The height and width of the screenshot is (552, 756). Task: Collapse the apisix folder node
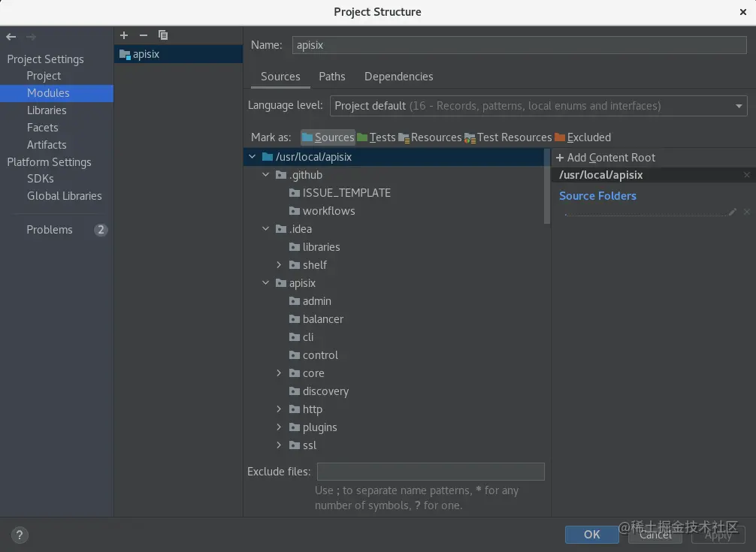point(266,282)
